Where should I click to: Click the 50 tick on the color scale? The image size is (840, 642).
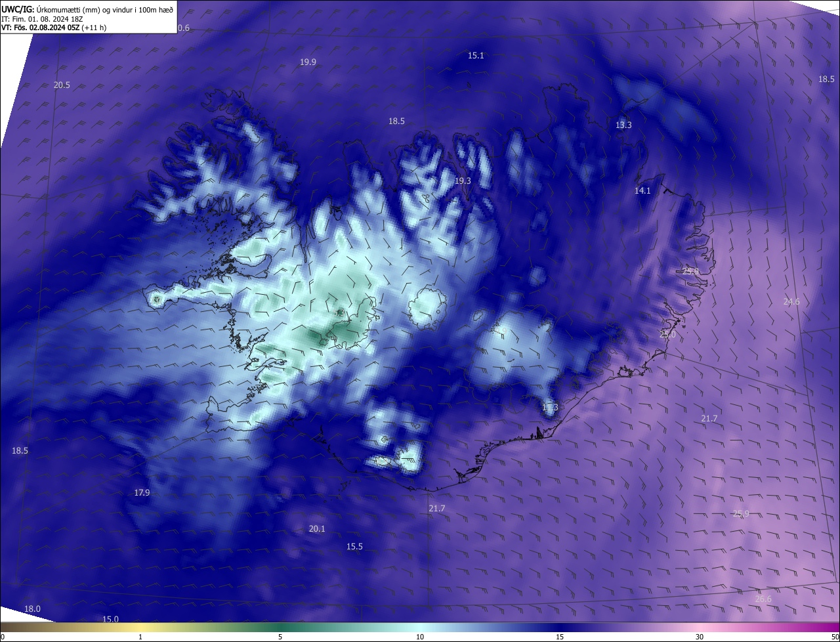click(x=834, y=637)
